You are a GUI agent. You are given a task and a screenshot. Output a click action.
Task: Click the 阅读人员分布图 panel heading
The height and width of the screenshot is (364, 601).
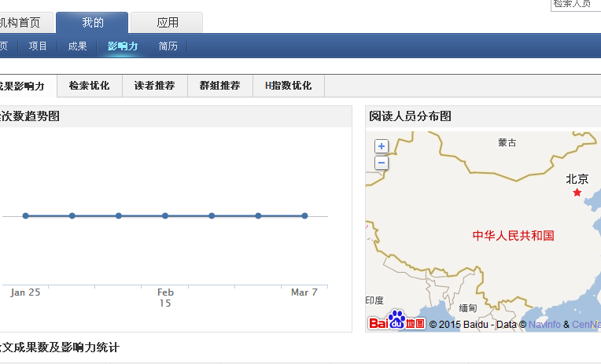[x=410, y=116]
